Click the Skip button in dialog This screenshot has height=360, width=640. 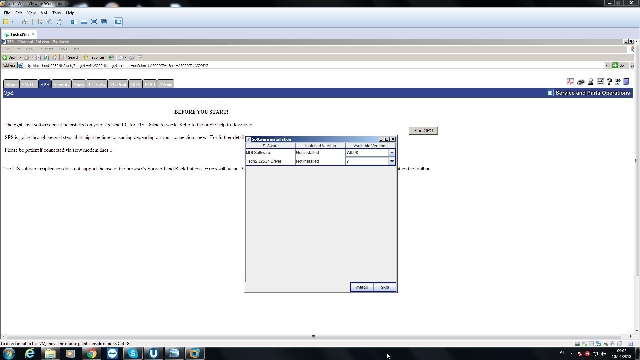coord(384,287)
